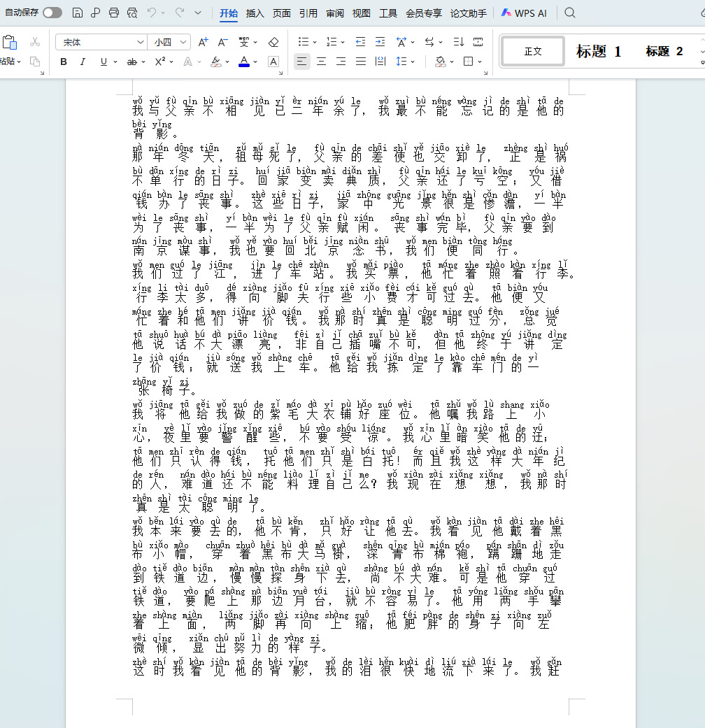Toggle strikethrough formatting

tap(132, 62)
